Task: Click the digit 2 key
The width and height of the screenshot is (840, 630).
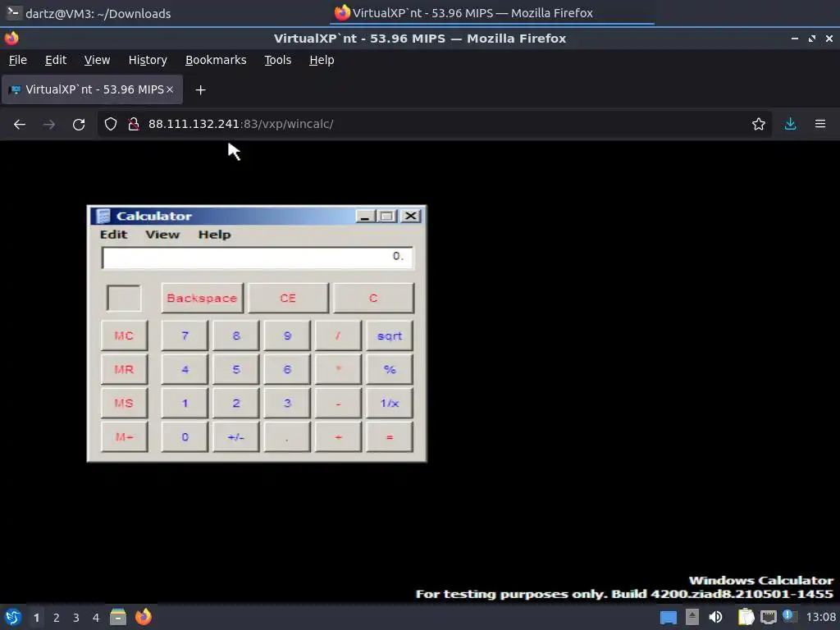Action: click(x=235, y=403)
